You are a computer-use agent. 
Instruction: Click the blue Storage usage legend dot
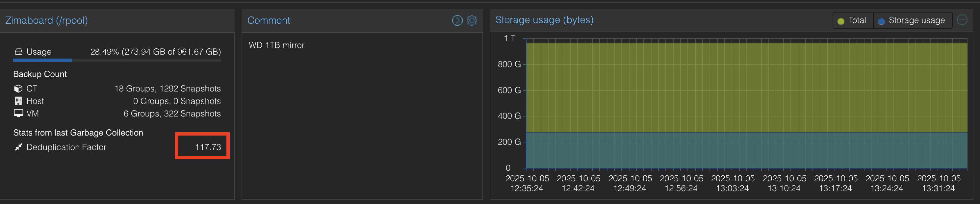[x=881, y=21]
